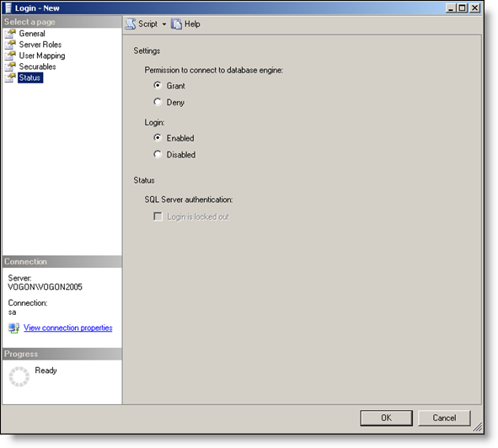Click the Help document icon
The height and width of the screenshot is (448, 498).
(x=176, y=24)
